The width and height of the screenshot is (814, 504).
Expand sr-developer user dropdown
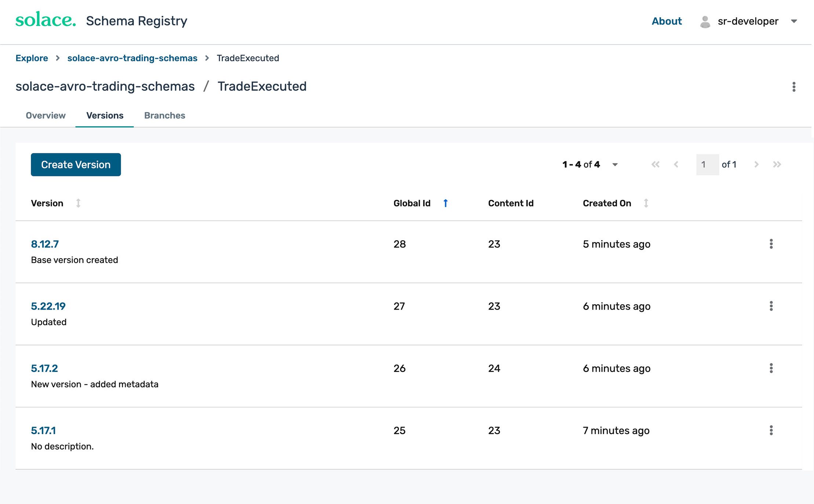click(x=794, y=21)
